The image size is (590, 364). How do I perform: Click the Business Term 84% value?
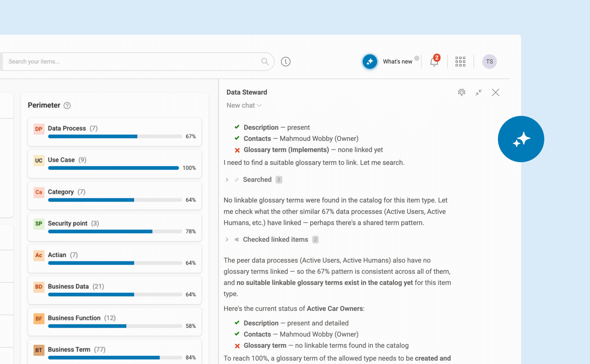tap(191, 358)
